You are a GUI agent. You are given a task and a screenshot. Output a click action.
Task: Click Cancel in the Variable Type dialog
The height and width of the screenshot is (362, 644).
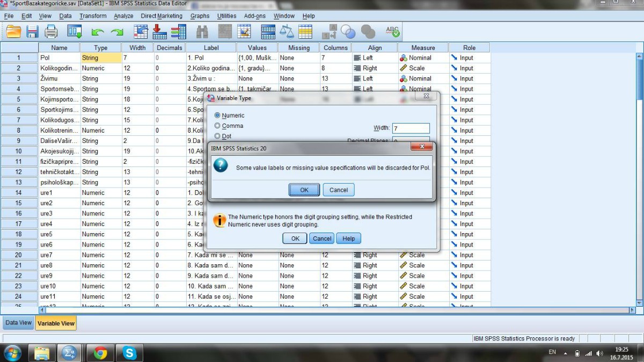pos(322,238)
